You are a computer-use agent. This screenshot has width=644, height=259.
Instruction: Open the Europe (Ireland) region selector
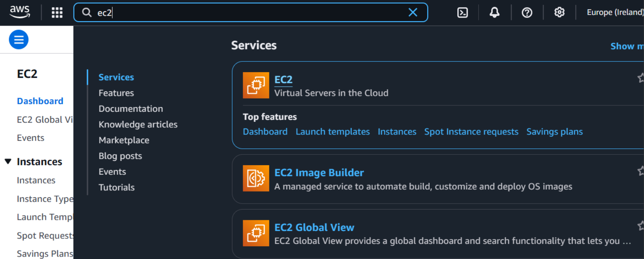pos(615,12)
